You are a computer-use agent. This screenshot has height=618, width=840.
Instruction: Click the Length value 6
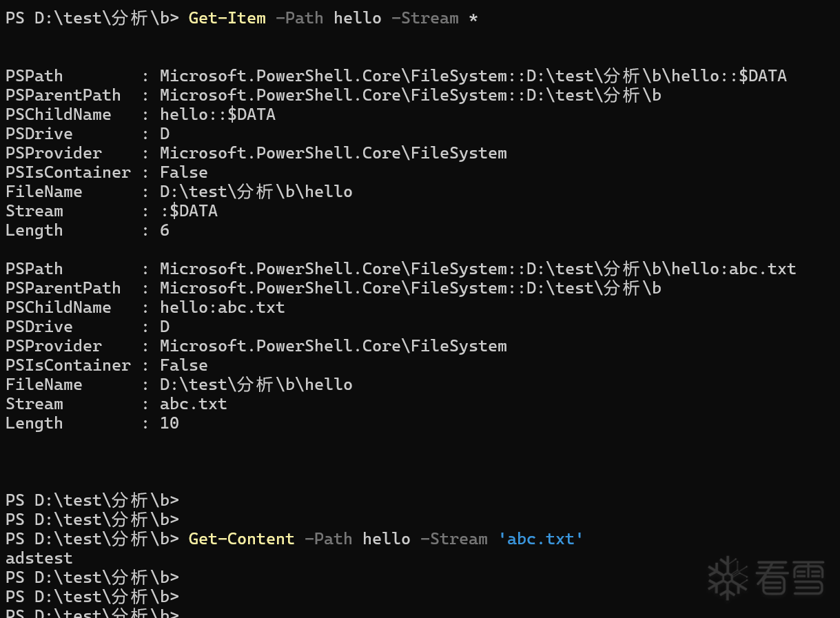pyautogui.click(x=165, y=230)
